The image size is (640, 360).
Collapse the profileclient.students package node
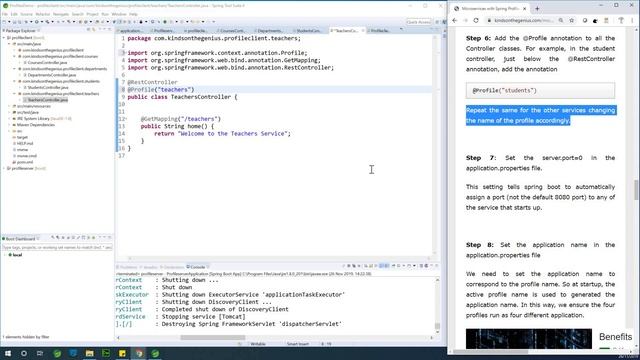[14, 81]
